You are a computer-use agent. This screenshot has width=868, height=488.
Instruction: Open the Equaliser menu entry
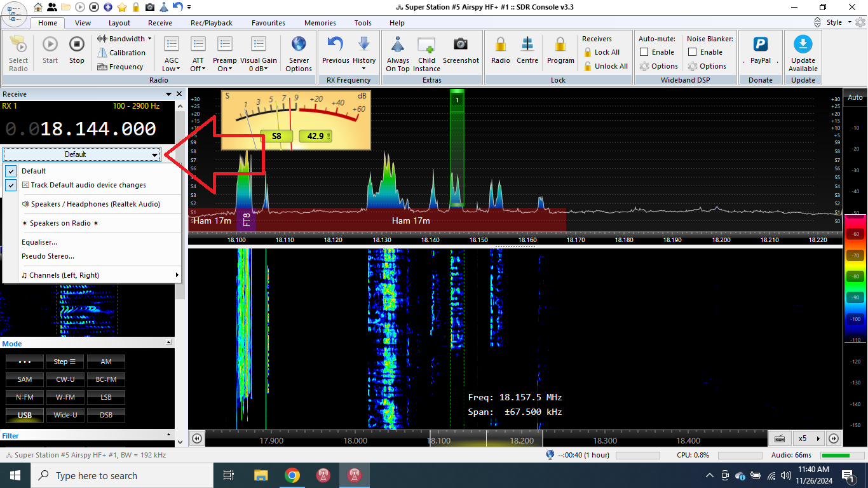[x=39, y=242]
